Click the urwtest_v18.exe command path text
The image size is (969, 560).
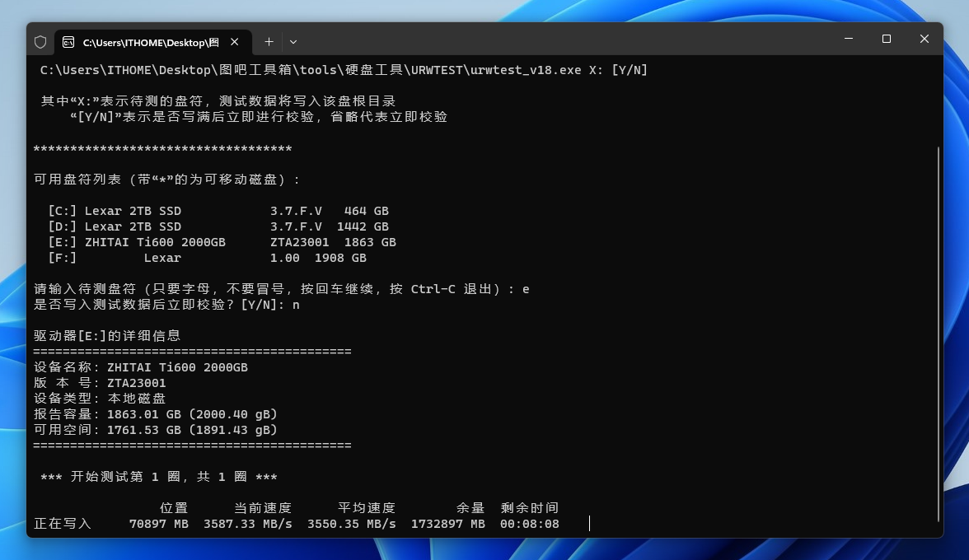coord(344,70)
